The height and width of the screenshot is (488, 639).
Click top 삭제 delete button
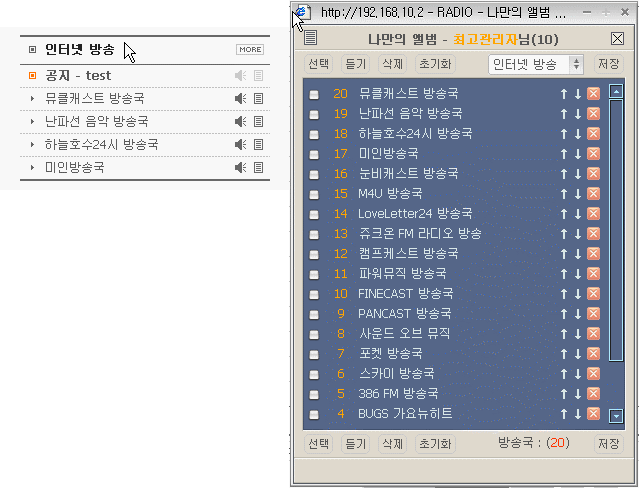point(392,64)
